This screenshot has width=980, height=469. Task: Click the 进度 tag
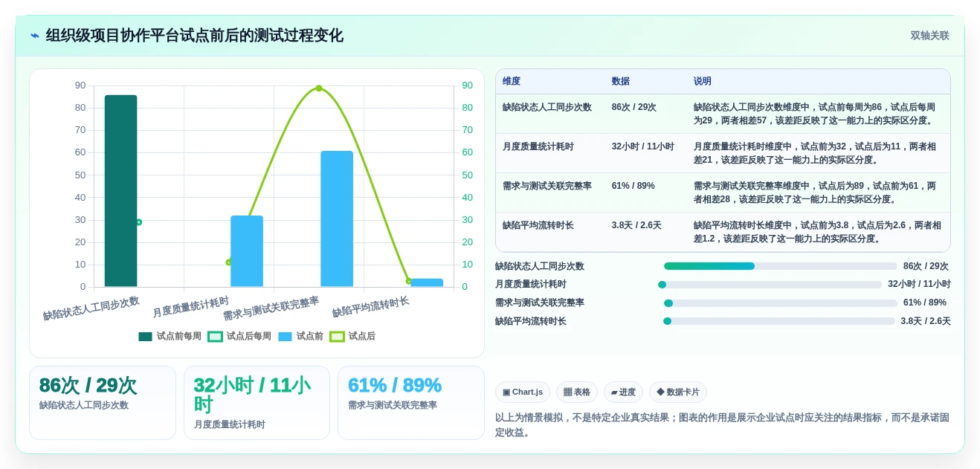tap(623, 392)
